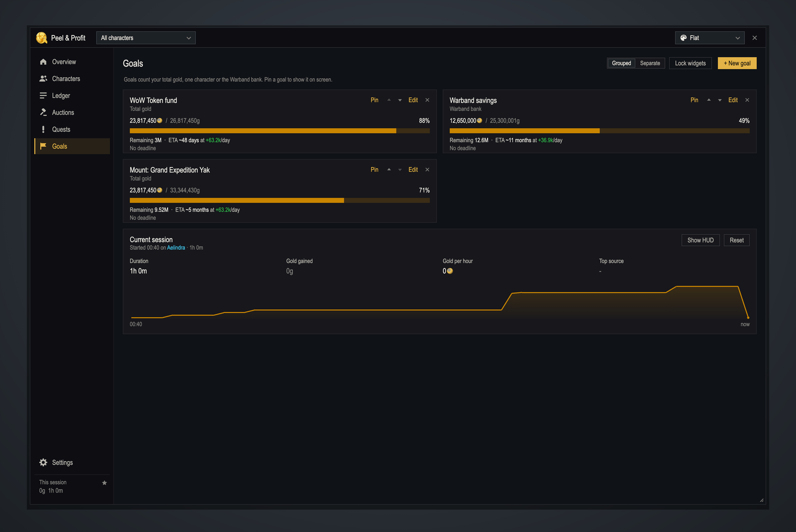The image size is (796, 532).
Task: Open the Overview page icon
Action: coord(43,62)
